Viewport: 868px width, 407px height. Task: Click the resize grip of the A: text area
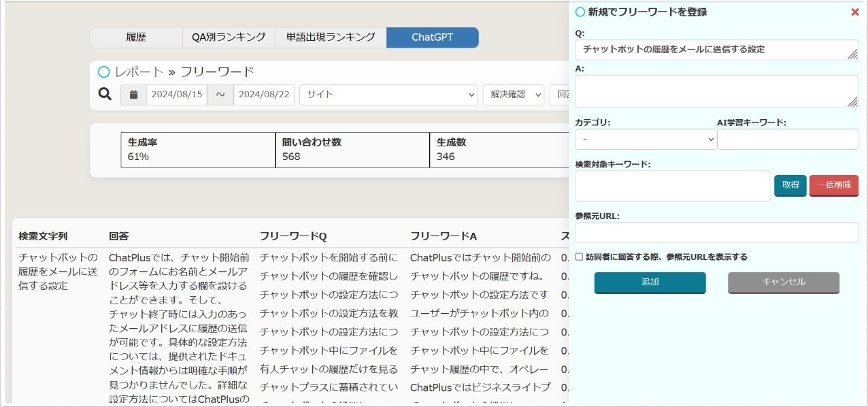coord(852,102)
